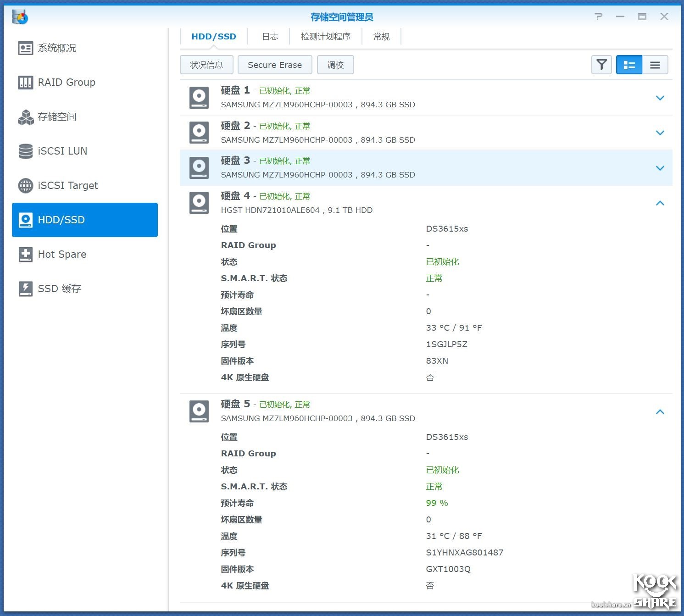
Task: Switch to the compact list view
Action: 655,65
